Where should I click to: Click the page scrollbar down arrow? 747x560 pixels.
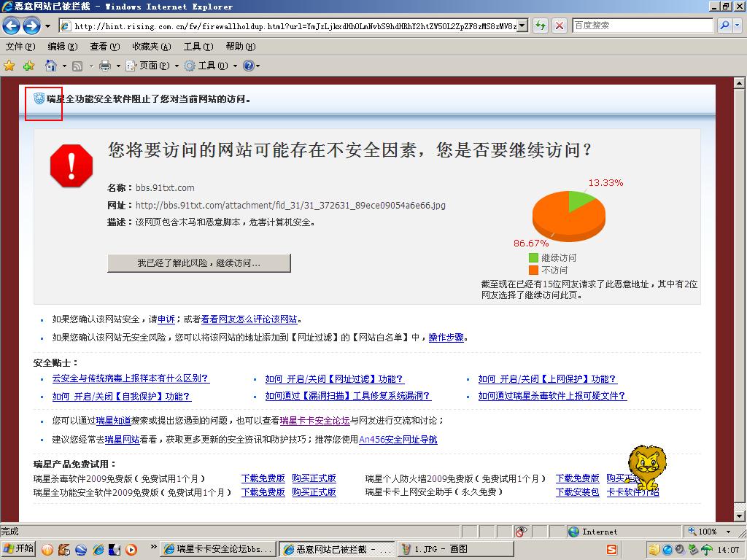tap(739, 516)
